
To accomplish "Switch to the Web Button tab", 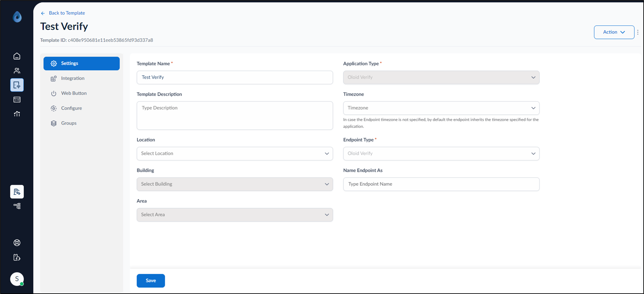I will [82, 93].
